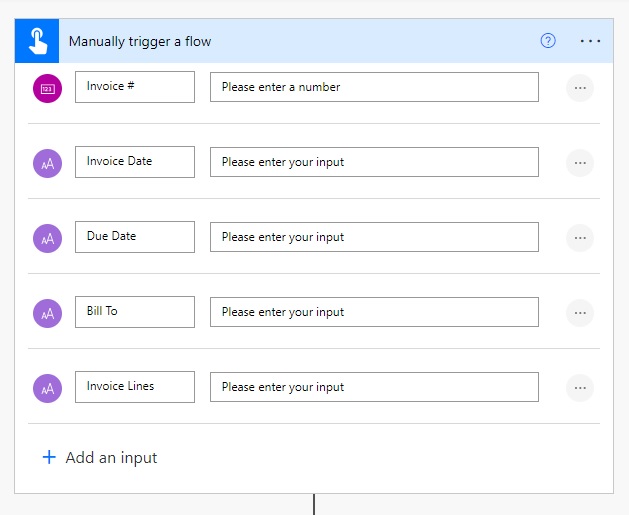This screenshot has width=629, height=515.
Task: Click the text type icon beside Invoice Lines
Action: (x=47, y=388)
